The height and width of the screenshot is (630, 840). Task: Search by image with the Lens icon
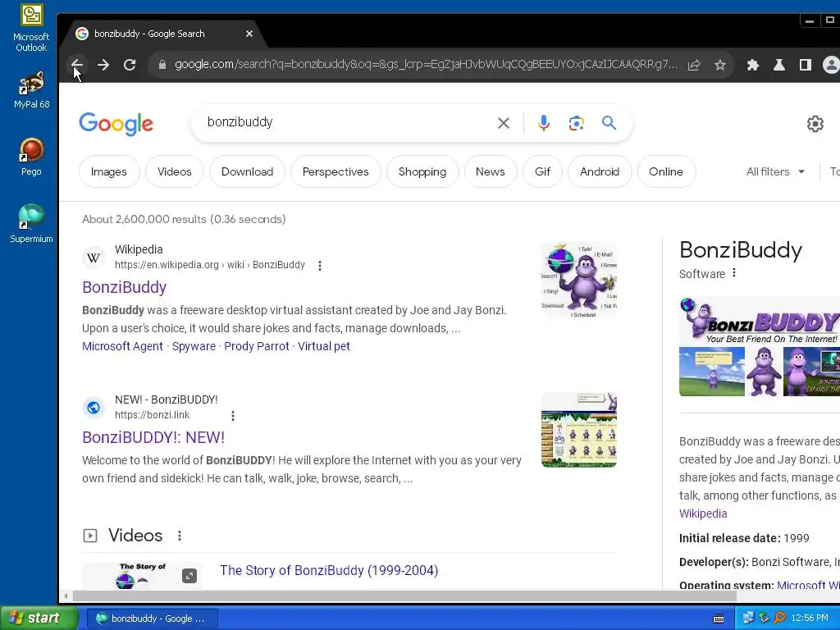click(x=577, y=123)
